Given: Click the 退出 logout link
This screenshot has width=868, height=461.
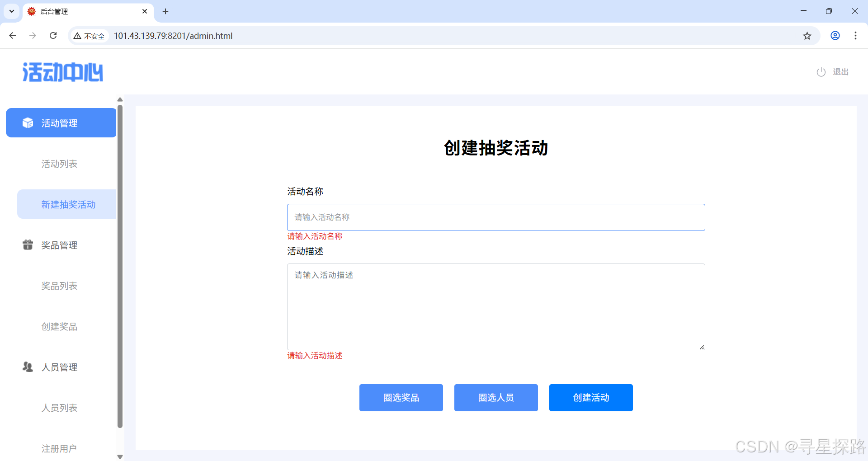Looking at the screenshot, I should (x=840, y=72).
